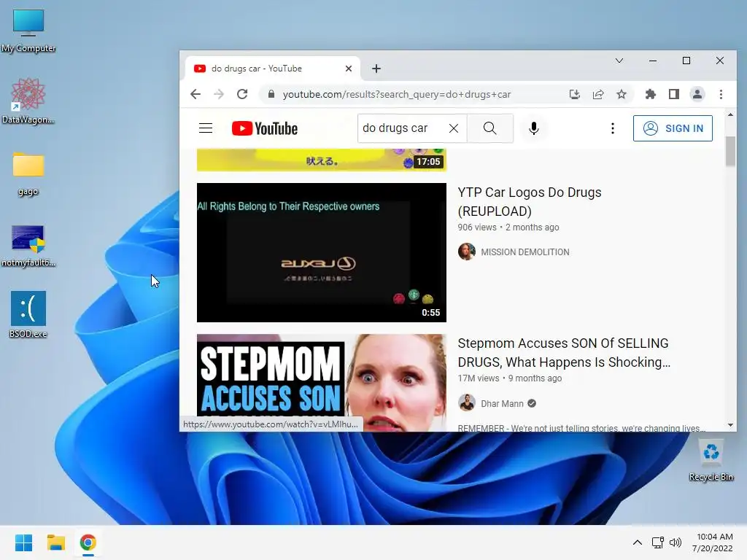This screenshot has width=747, height=560.
Task: Share this page from the address bar
Action: tap(598, 94)
